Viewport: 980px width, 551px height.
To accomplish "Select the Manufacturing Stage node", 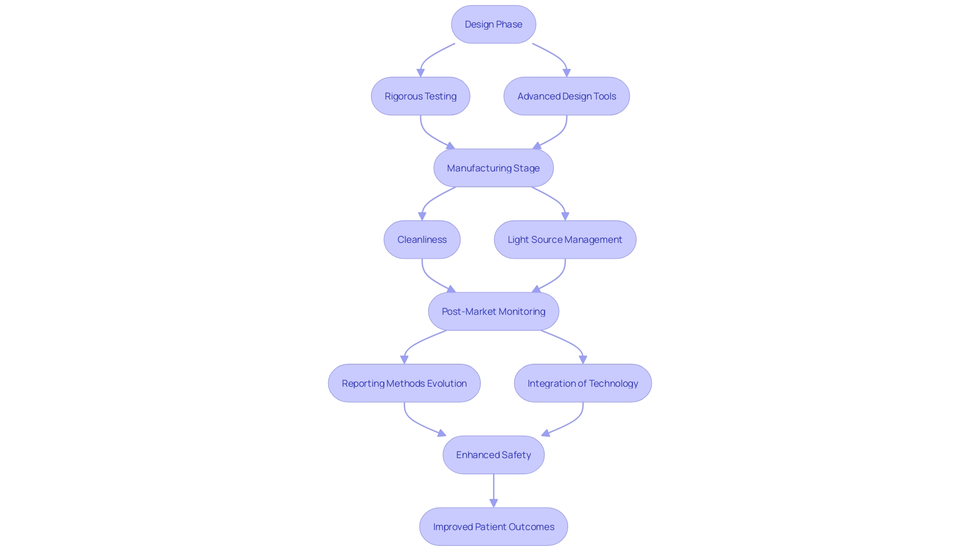I will pos(494,167).
